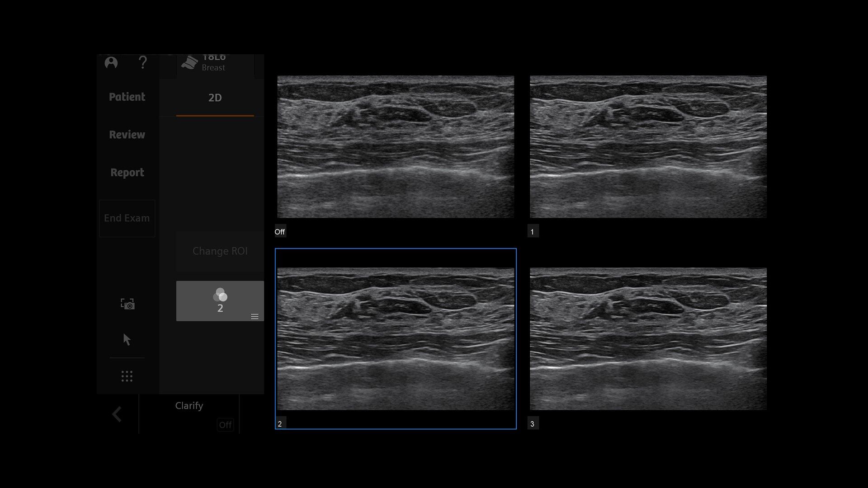Select the level 1 ultrasound thumbnail
The image size is (868, 488).
click(648, 147)
